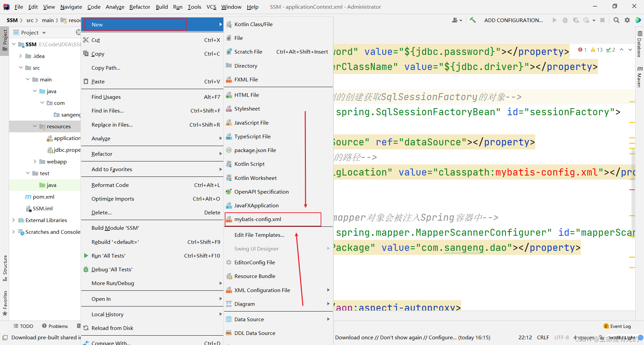Screen dimensions: 644x345
Task: Open the Problems tool window tab
Action: point(55,326)
